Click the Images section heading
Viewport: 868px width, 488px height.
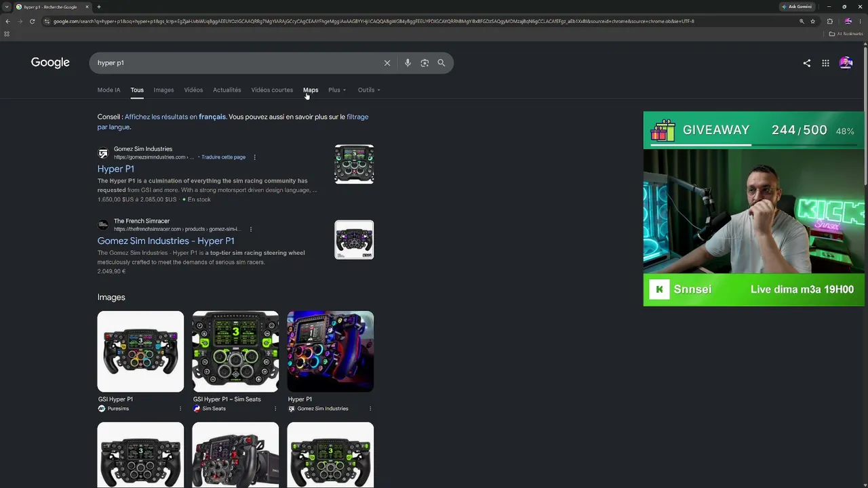[x=111, y=298]
